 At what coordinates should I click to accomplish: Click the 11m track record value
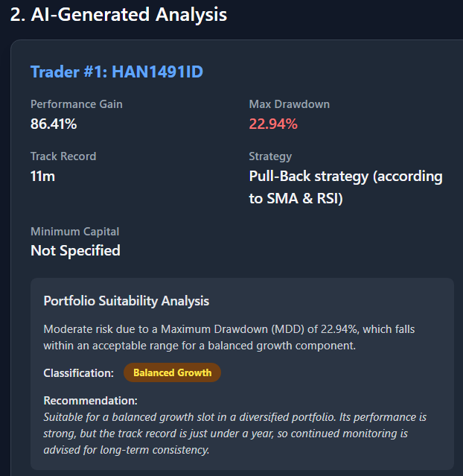(42, 176)
